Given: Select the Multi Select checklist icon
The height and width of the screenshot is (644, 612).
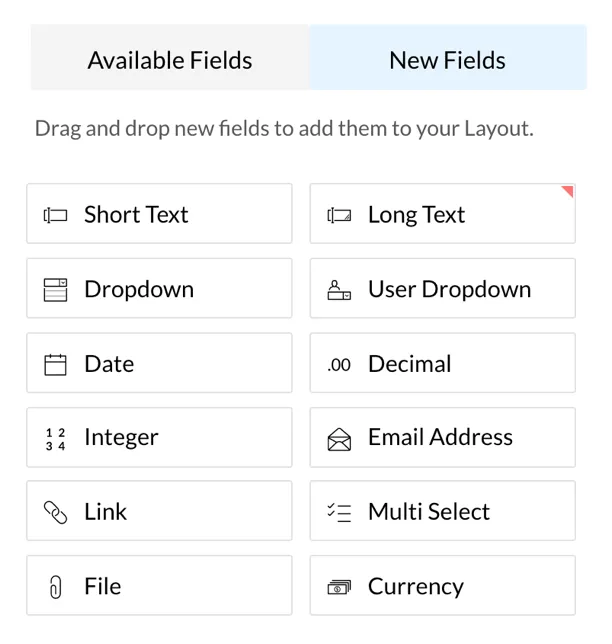Looking at the screenshot, I should [x=339, y=513].
